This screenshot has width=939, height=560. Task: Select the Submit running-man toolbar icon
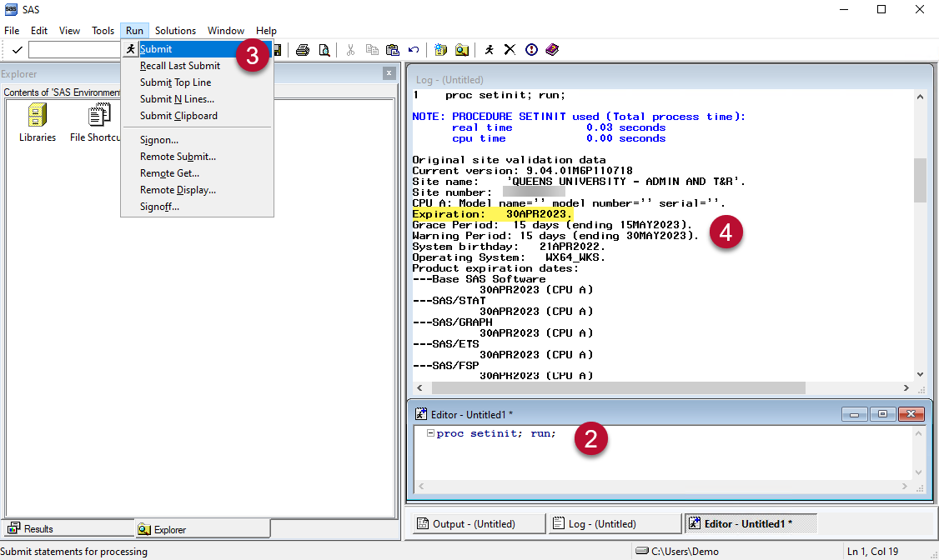click(490, 49)
